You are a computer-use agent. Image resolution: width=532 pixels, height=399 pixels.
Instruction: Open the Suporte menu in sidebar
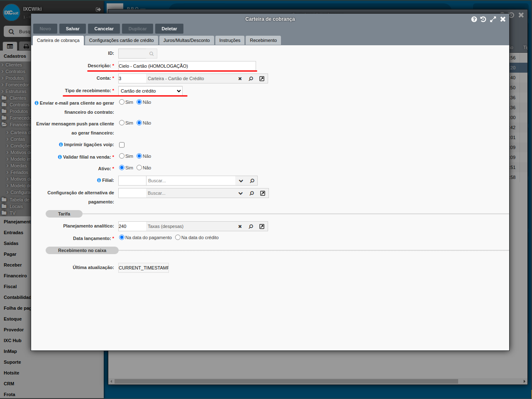12,362
